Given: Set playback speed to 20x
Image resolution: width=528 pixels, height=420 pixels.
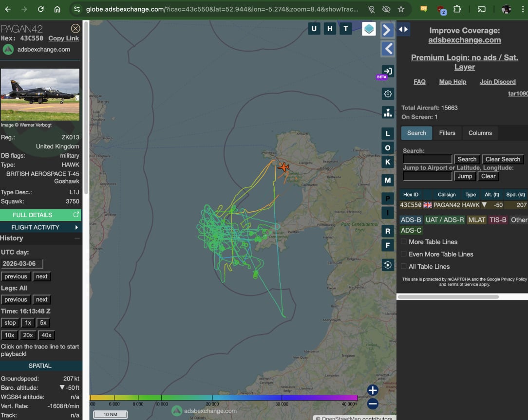Looking at the screenshot, I should pyautogui.click(x=28, y=335).
